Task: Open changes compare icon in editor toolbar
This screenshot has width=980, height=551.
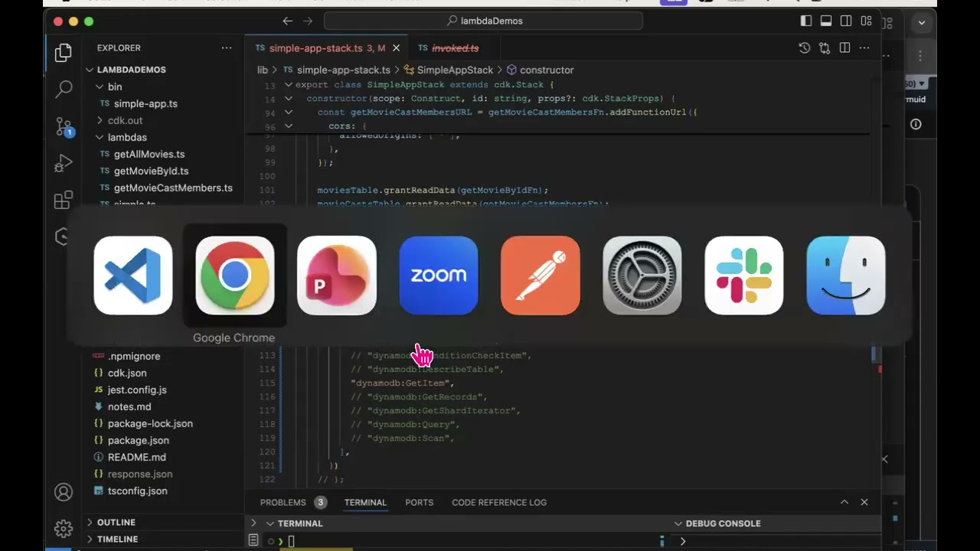Action: tap(825, 48)
